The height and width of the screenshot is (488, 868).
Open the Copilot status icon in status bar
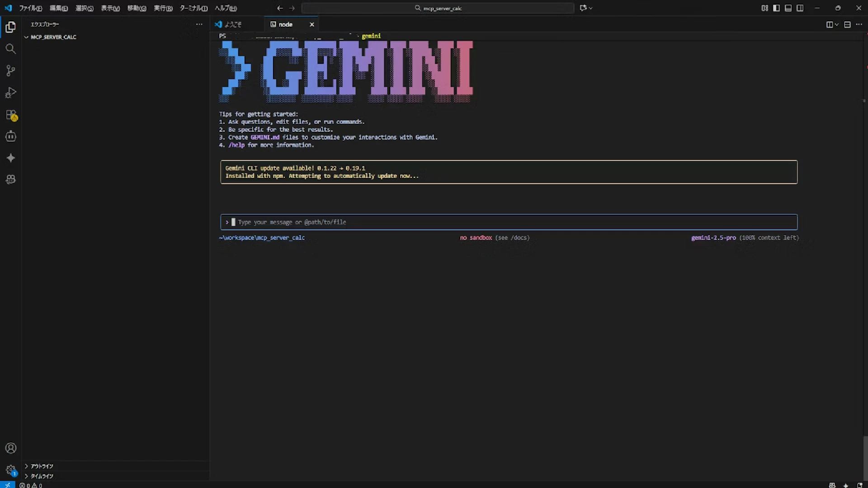click(x=832, y=485)
